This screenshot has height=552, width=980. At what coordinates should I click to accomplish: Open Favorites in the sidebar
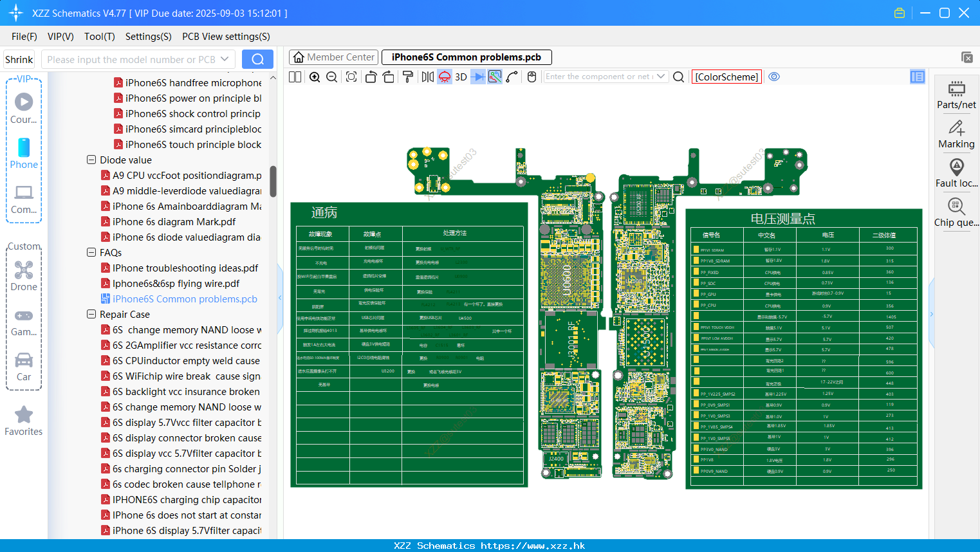(24, 421)
